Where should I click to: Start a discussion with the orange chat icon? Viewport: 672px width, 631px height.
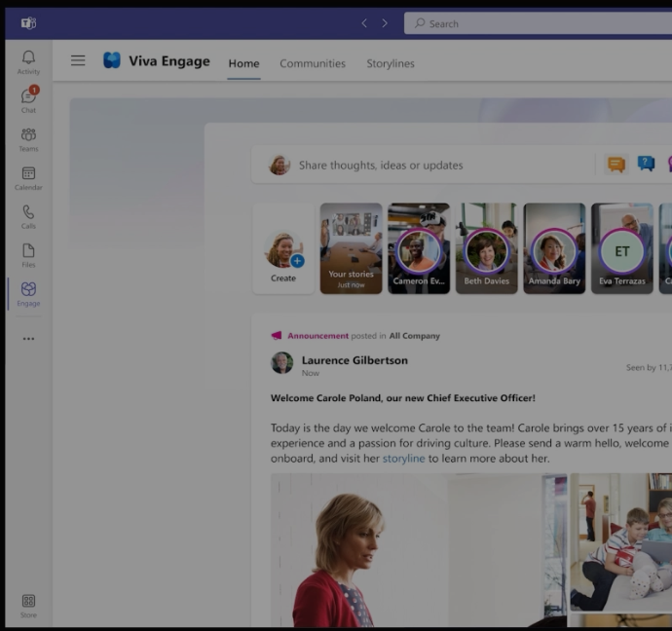[616, 164]
